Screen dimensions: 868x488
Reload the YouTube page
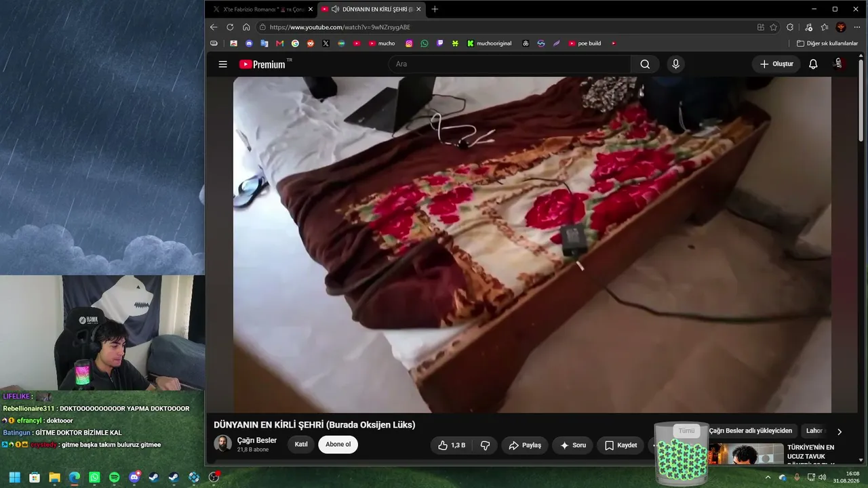click(x=230, y=27)
